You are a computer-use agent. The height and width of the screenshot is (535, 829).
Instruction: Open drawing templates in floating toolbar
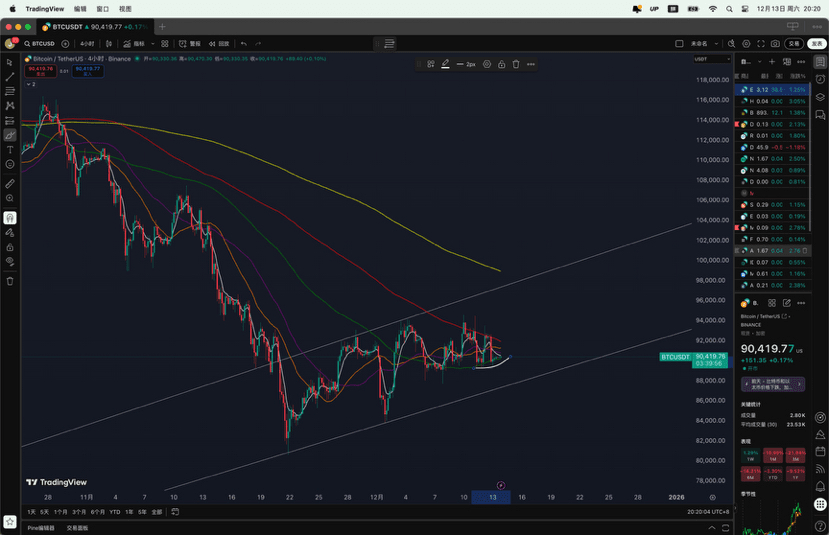pyautogui.click(x=431, y=64)
